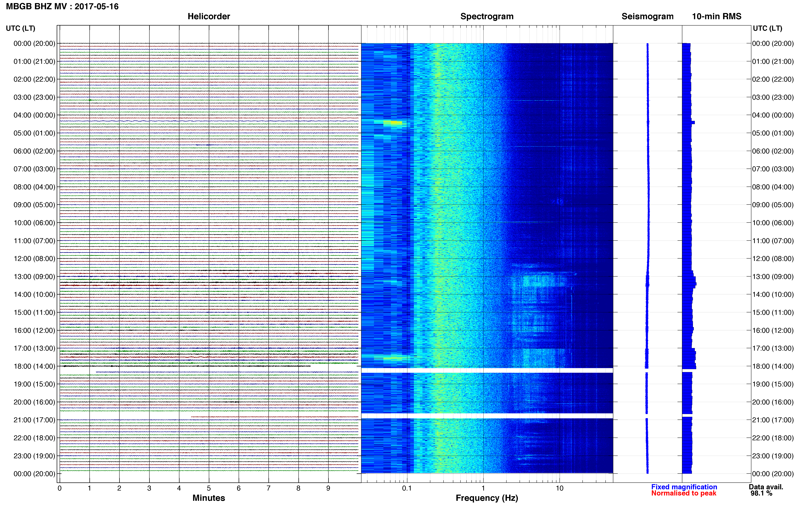Click left-axis time label '12:00 (08:00)'
This screenshot has height=508, width=812.
(x=34, y=259)
